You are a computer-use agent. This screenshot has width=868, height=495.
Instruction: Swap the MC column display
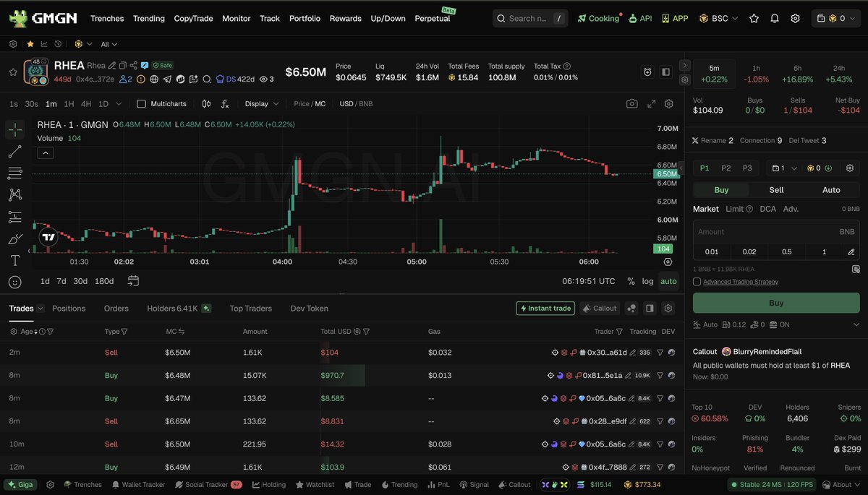click(182, 332)
